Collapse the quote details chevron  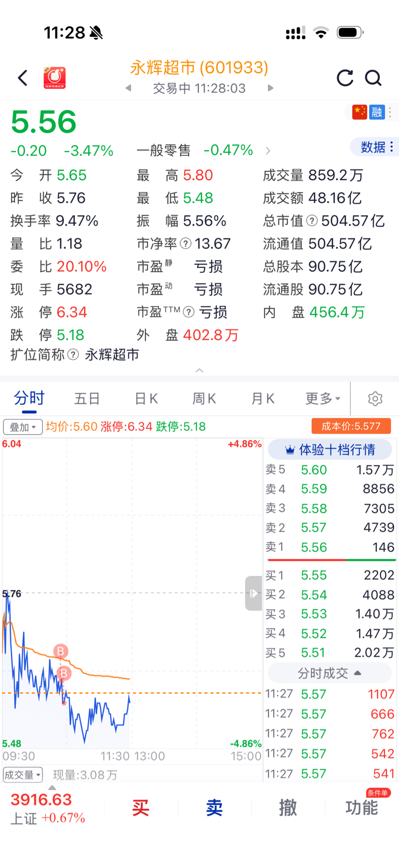(199, 370)
